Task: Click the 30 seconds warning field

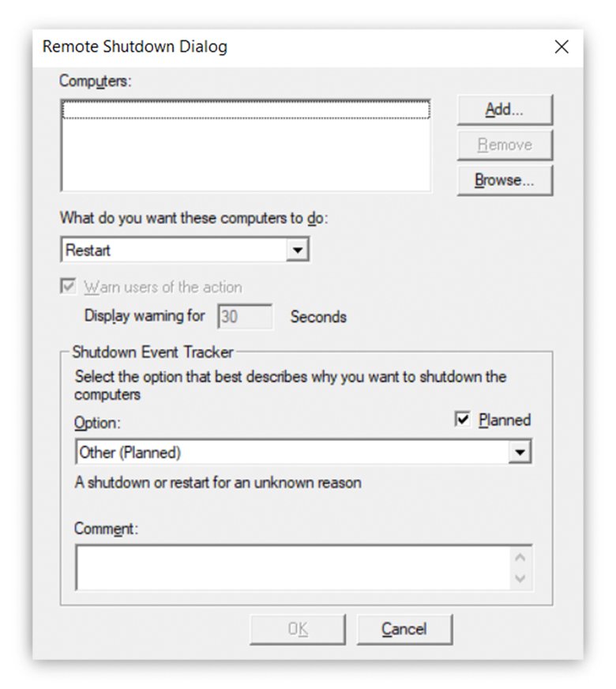Action: pos(246,317)
